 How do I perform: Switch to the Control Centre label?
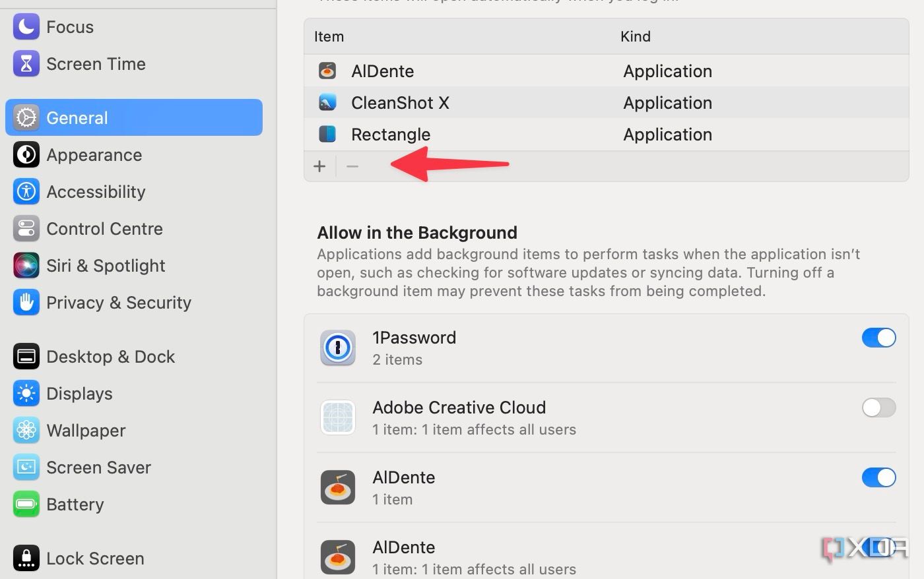click(104, 229)
